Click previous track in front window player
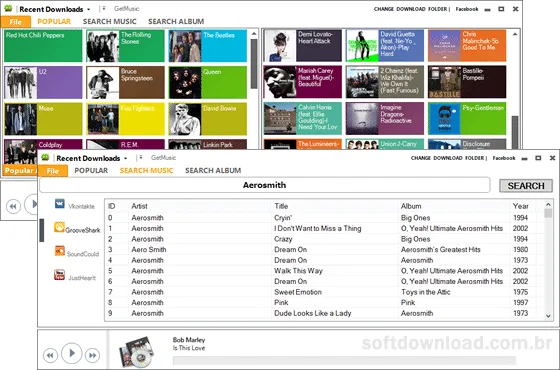 50,355
